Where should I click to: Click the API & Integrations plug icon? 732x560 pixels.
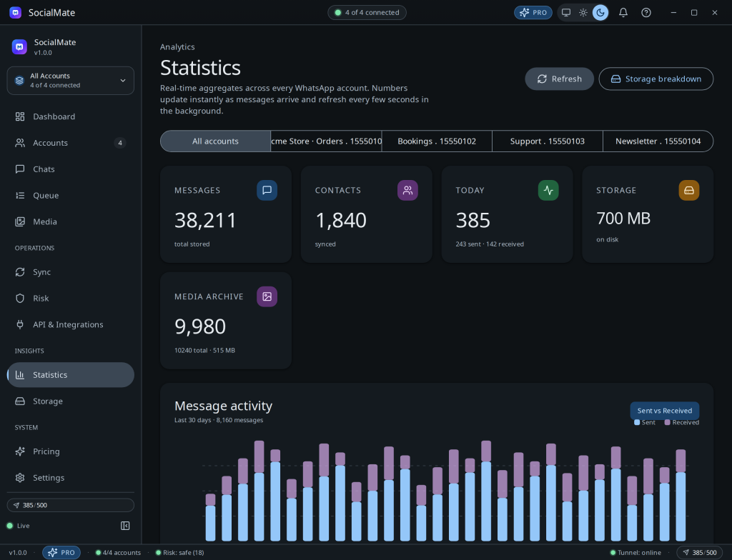point(20,324)
